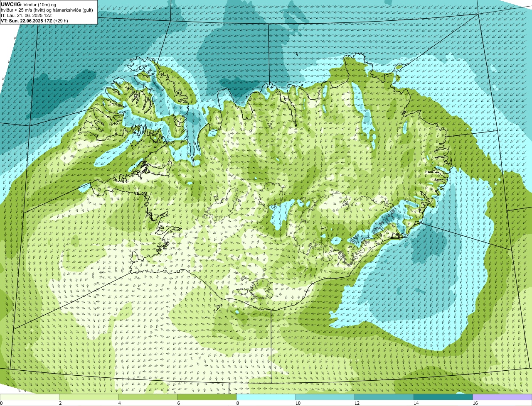Screen dimensions: 532x406
Task: Click the legend label '2'
Action: (60, 403)
